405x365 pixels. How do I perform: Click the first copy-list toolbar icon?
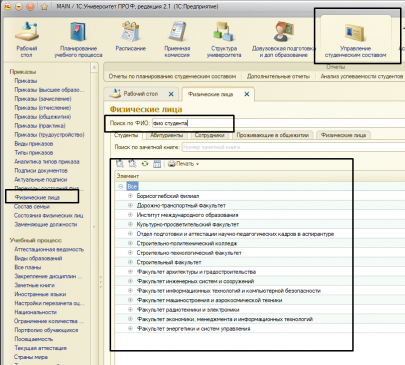120,164
